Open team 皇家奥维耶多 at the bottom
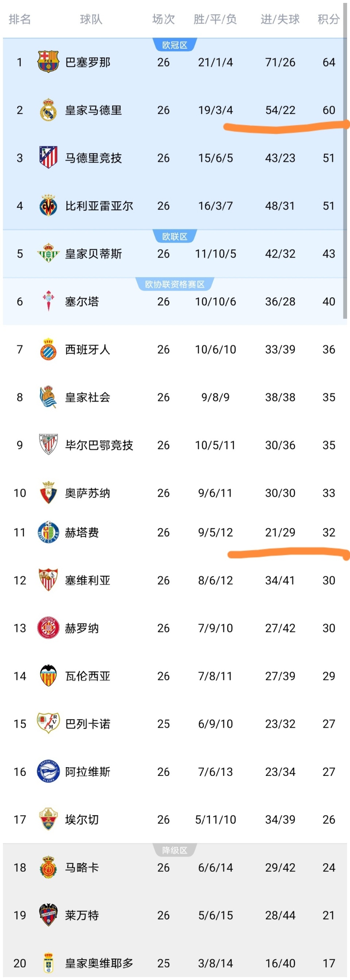 point(99,963)
